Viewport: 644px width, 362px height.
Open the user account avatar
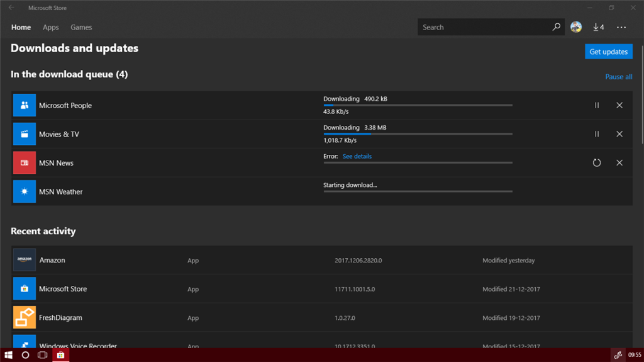[x=576, y=27]
